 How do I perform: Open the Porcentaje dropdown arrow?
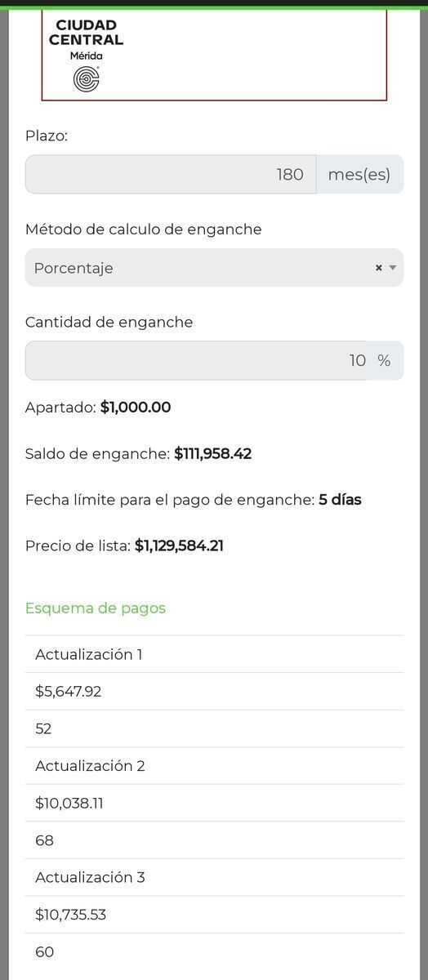(393, 268)
